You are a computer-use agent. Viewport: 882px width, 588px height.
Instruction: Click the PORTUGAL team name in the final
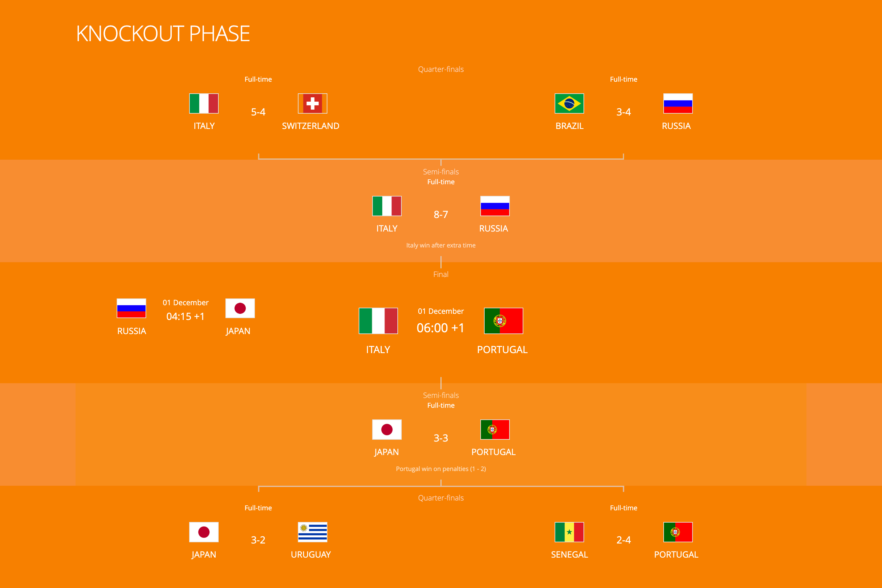coord(502,349)
